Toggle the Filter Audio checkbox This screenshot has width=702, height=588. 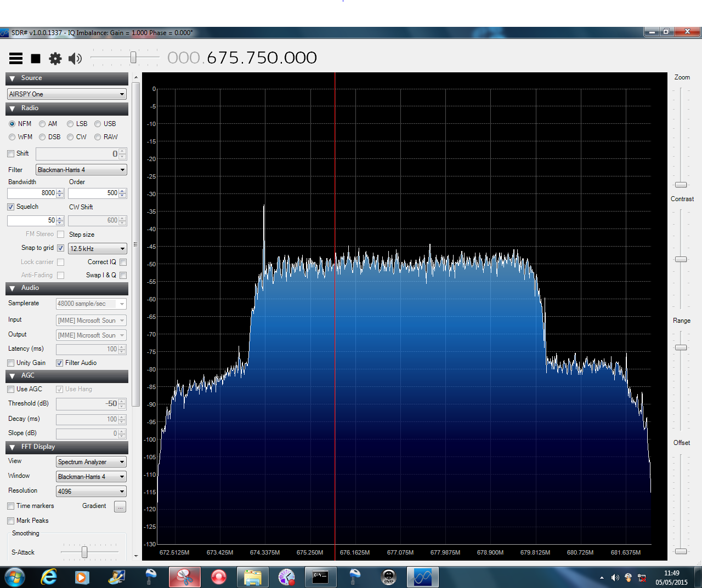click(x=60, y=363)
